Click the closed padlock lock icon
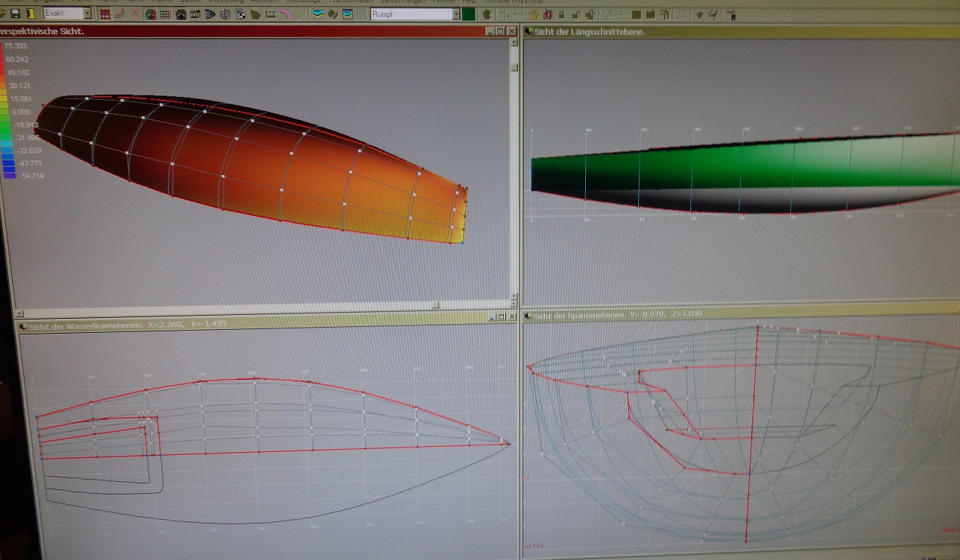 click(561, 15)
